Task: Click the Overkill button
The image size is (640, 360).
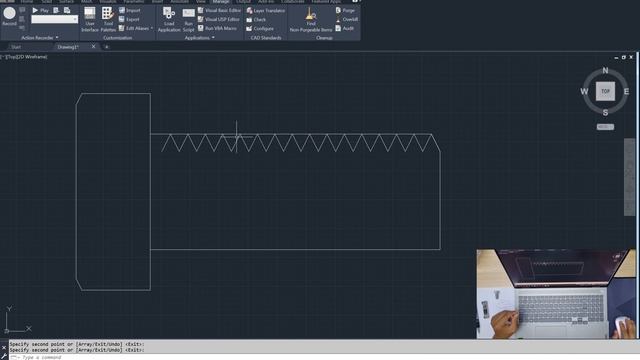Action: (x=347, y=19)
